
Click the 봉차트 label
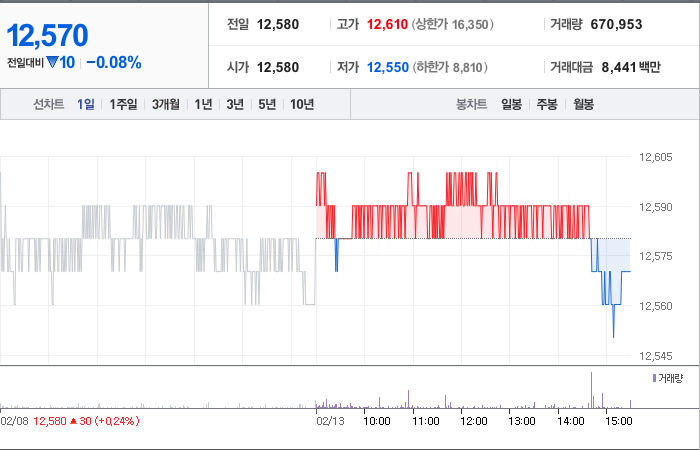(x=471, y=104)
